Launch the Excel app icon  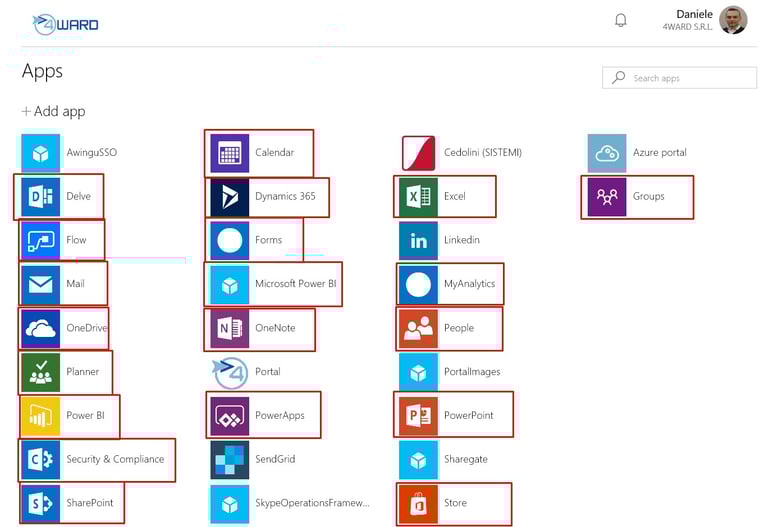pos(418,197)
